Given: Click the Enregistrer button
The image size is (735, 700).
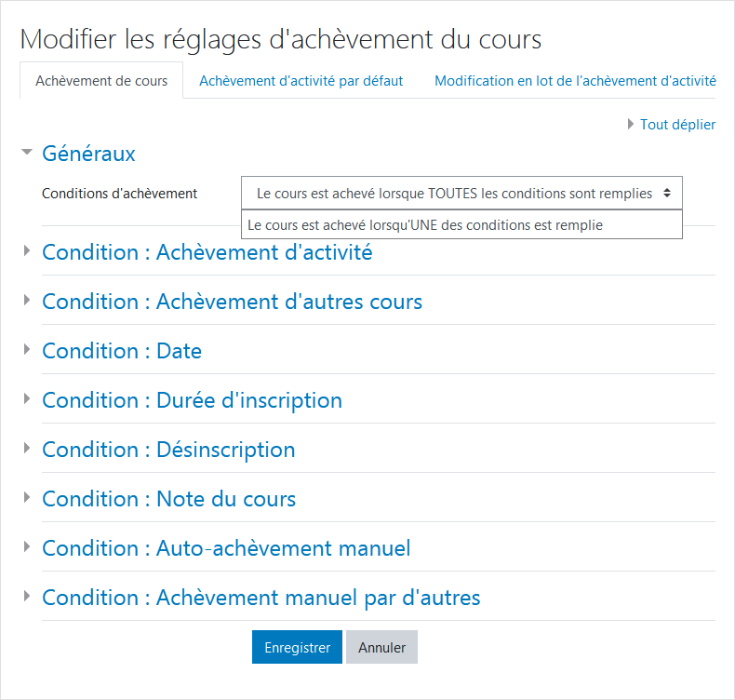Looking at the screenshot, I should (x=297, y=647).
